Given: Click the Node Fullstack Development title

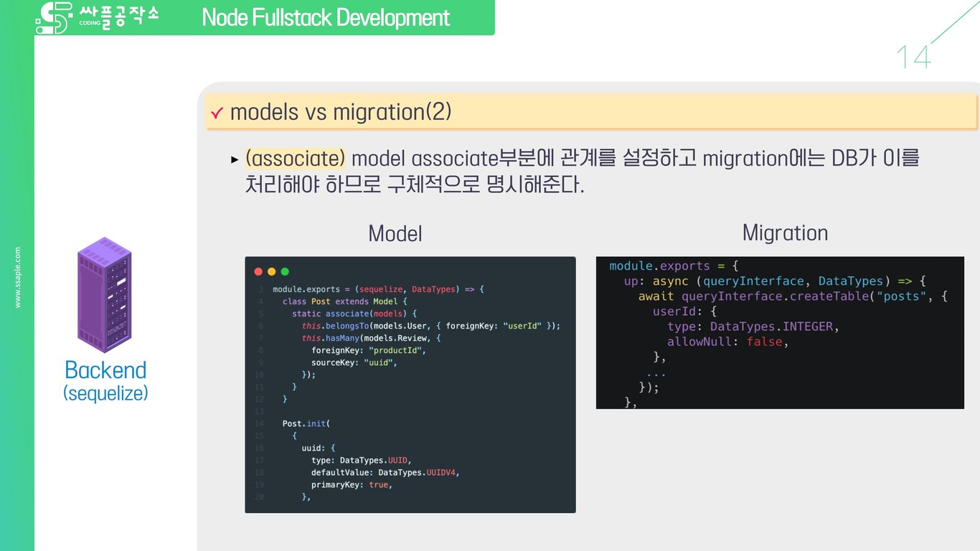Looking at the screenshot, I should pyautogui.click(x=326, y=17).
